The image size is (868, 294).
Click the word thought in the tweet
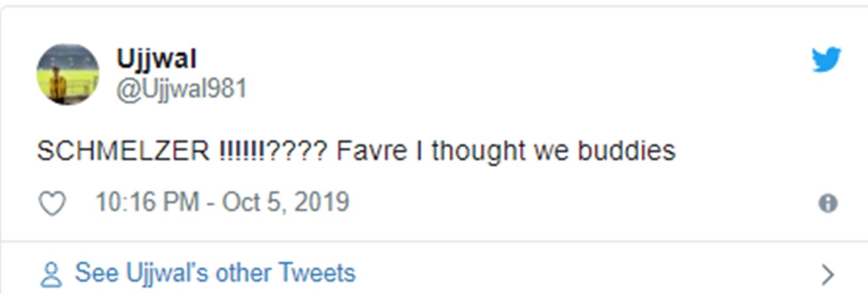coord(478,152)
